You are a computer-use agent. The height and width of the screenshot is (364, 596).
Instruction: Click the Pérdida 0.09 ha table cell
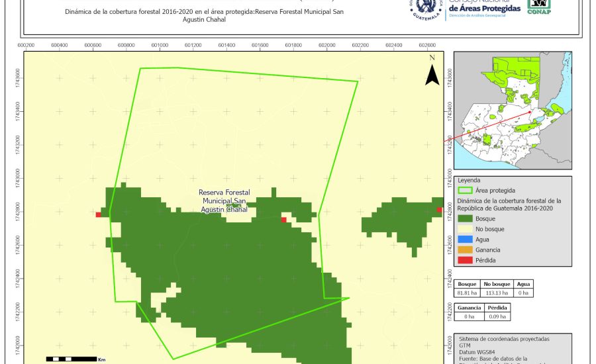coord(497,316)
